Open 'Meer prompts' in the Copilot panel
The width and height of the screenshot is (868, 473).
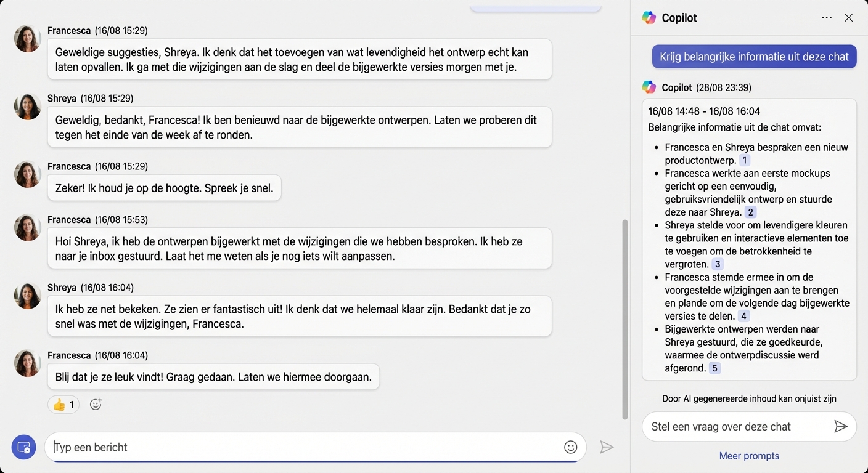tap(748, 455)
